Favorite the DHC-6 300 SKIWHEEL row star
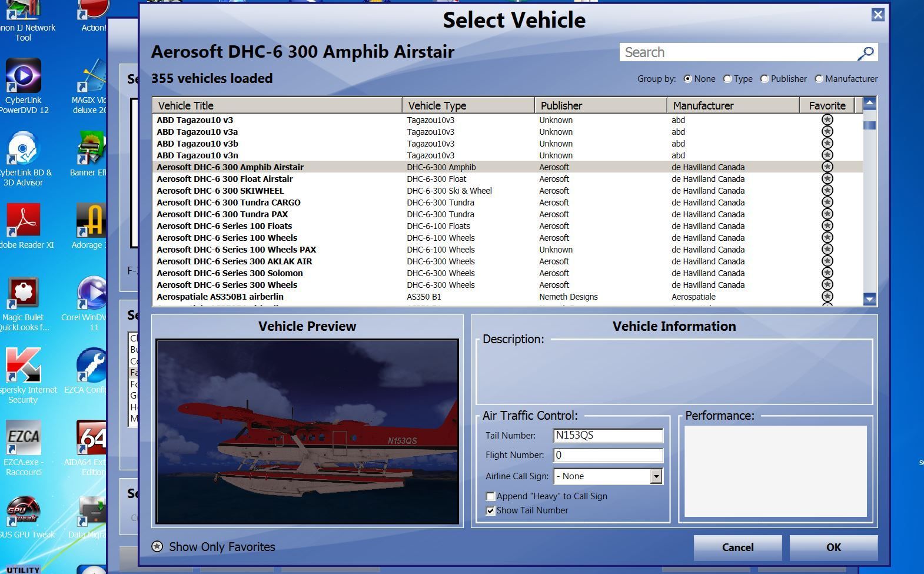This screenshot has height=574, width=924. pyautogui.click(x=827, y=190)
